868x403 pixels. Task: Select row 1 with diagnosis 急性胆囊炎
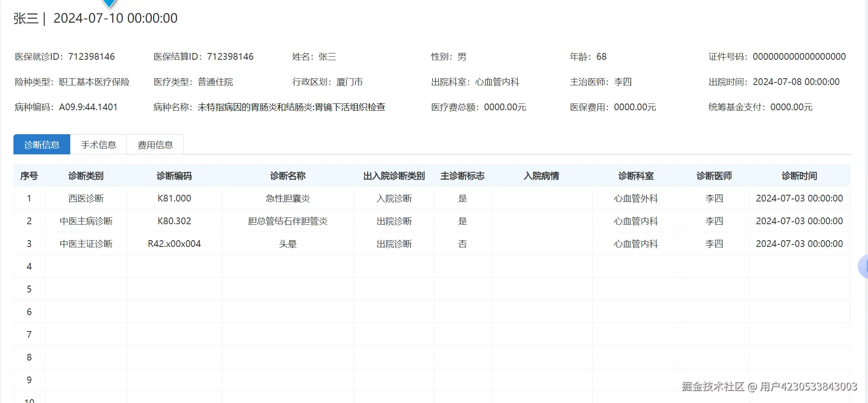coord(287,198)
